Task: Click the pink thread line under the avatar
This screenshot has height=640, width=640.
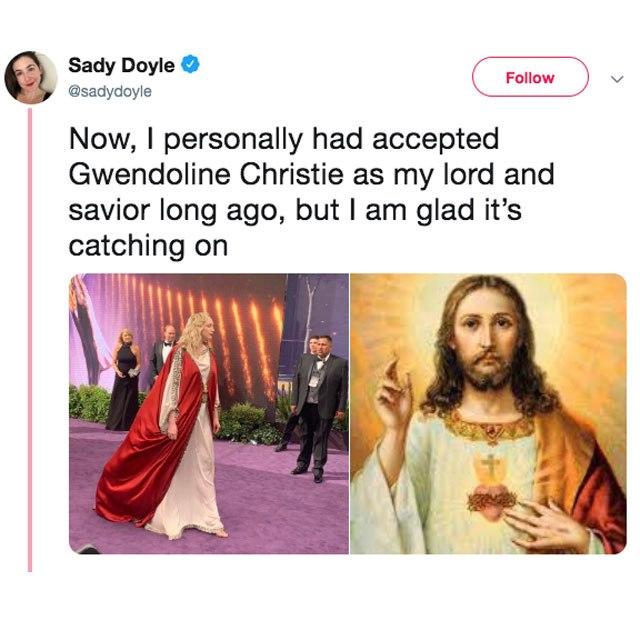Action: point(30,340)
